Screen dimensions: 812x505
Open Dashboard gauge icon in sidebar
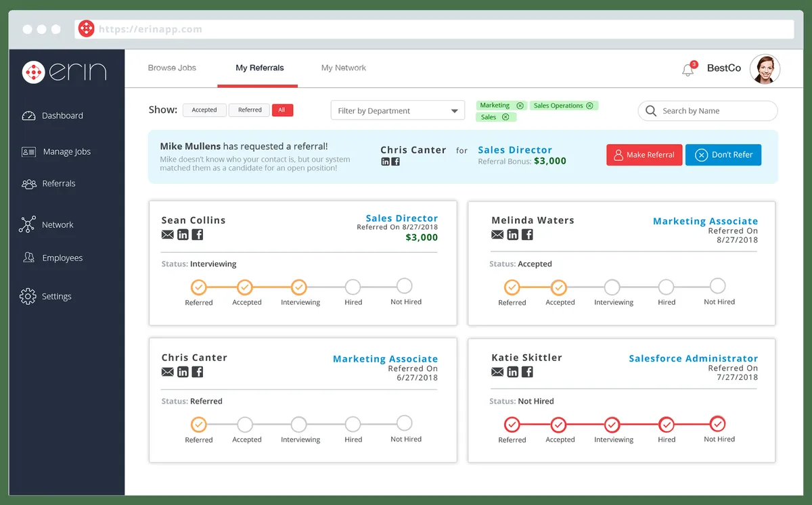(x=28, y=116)
